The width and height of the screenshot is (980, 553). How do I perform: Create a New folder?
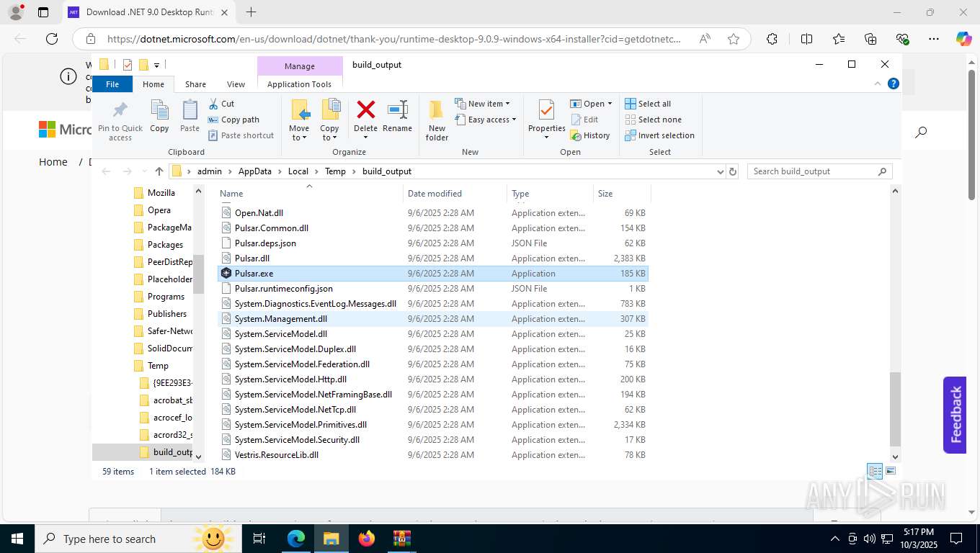tap(437, 120)
